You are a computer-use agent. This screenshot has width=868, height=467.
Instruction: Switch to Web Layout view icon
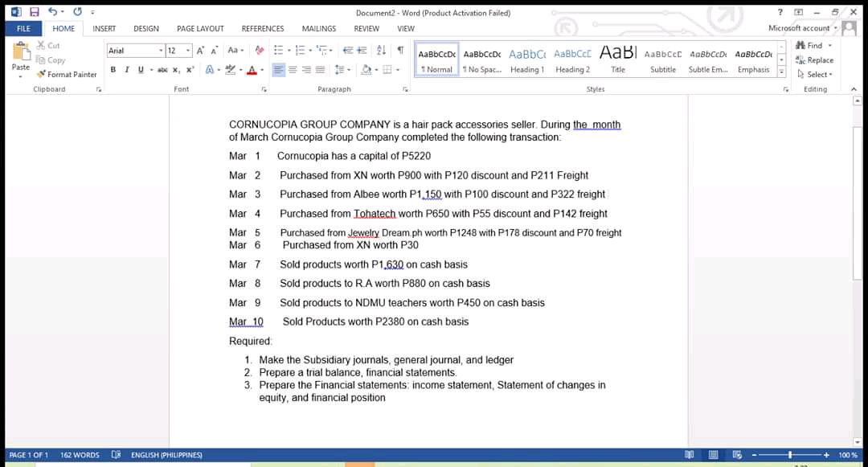(737, 455)
